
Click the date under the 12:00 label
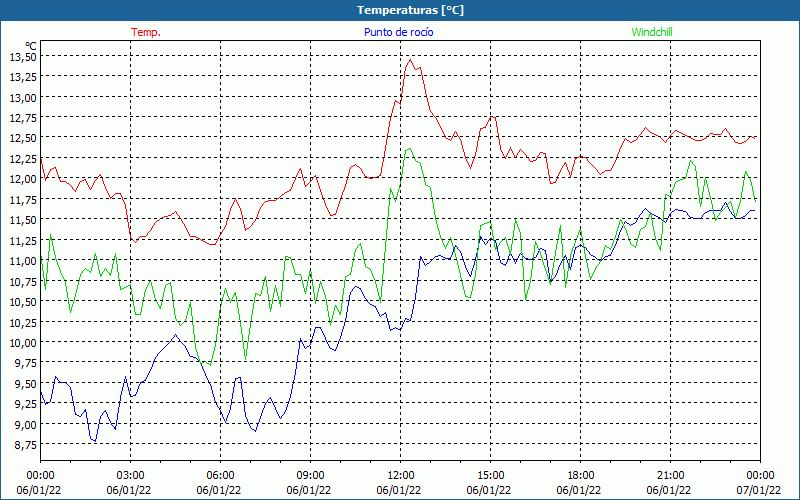point(399,490)
